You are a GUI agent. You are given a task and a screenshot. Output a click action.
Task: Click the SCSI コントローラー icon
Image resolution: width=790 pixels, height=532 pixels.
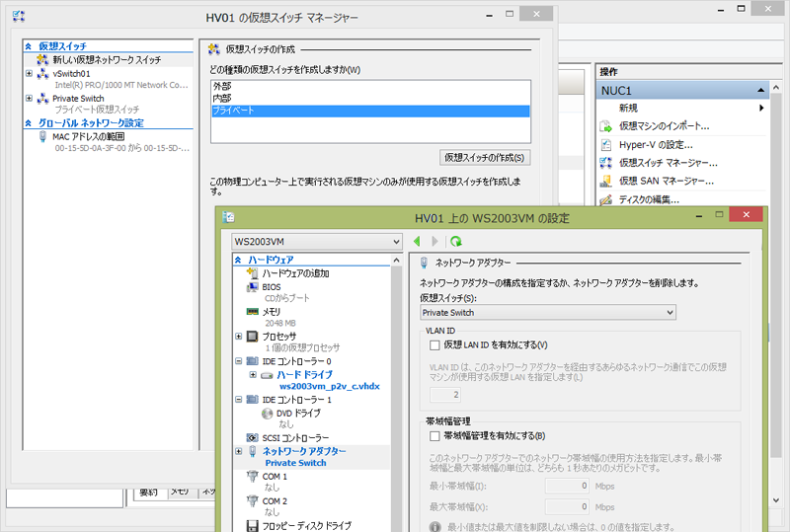pyautogui.click(x=253, y=438)
